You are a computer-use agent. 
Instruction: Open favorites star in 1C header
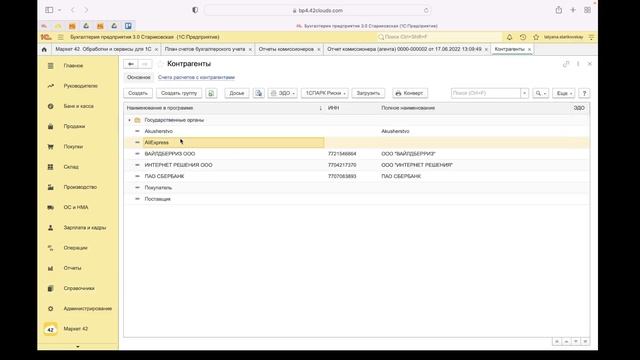pos(536,37)
